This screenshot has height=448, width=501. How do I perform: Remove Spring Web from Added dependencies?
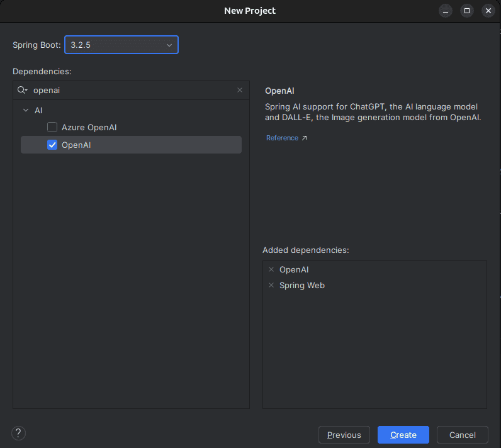pos(271,285)
